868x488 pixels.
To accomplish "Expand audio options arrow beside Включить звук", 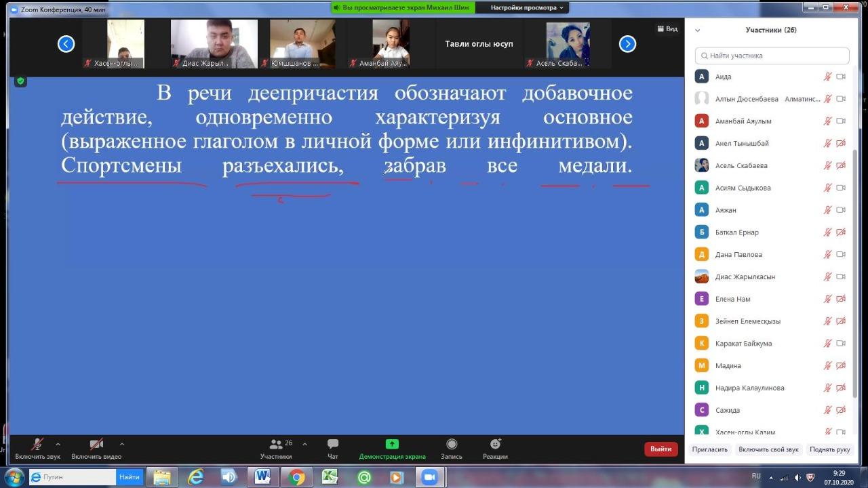I will coord(58,445).
